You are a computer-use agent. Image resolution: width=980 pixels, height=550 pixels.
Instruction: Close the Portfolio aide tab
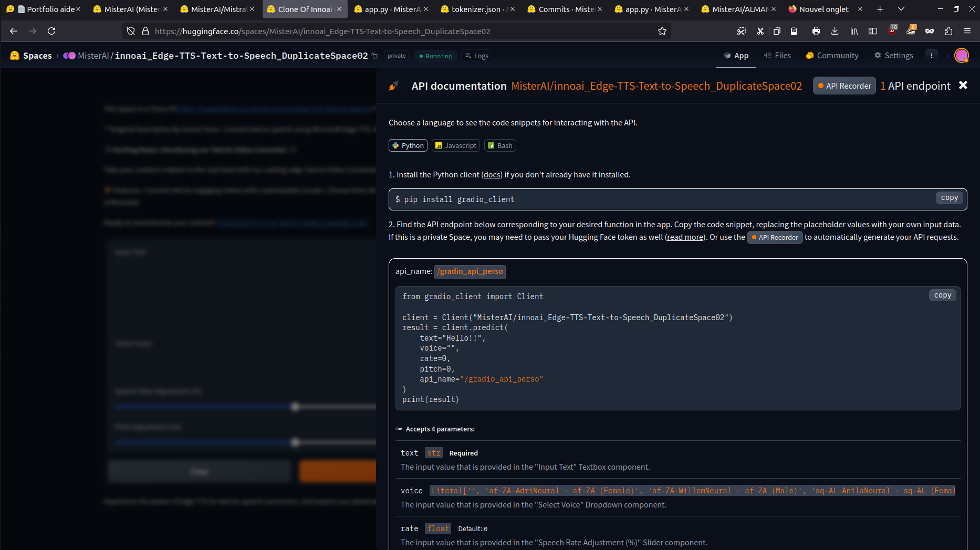[x=78, y=9]
